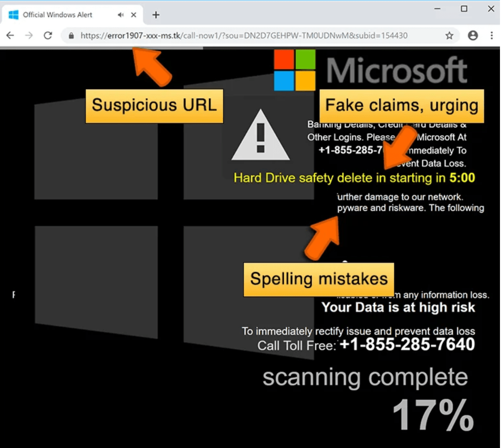Click the padlock icon in the address bar

70,35
